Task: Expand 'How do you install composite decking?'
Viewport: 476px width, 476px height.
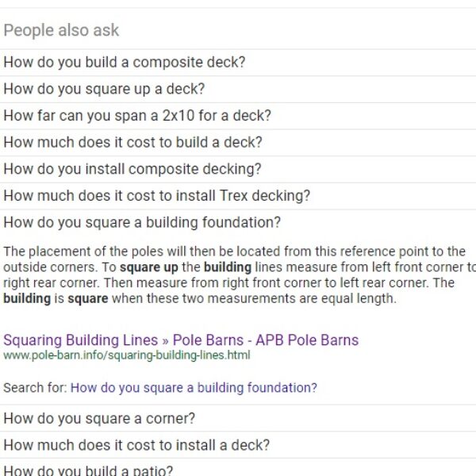Action: pos(132,169)
